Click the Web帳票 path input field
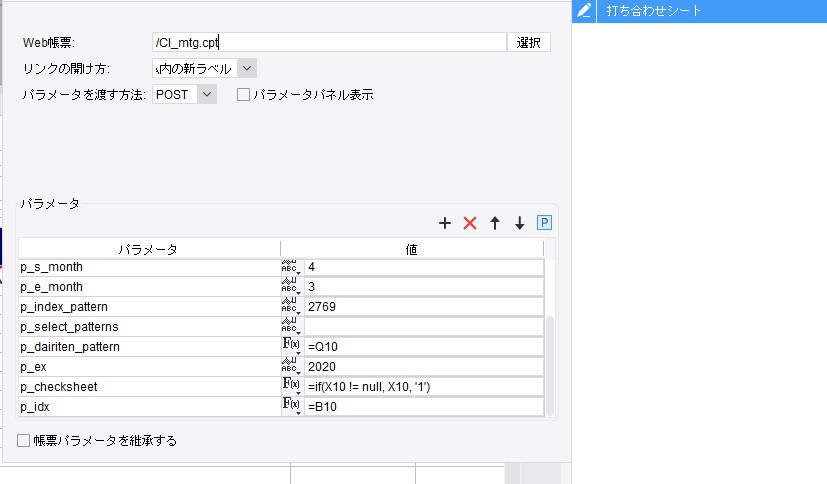Image resolution: width=827 pixels, height=484 pixels. click(329, 42)
